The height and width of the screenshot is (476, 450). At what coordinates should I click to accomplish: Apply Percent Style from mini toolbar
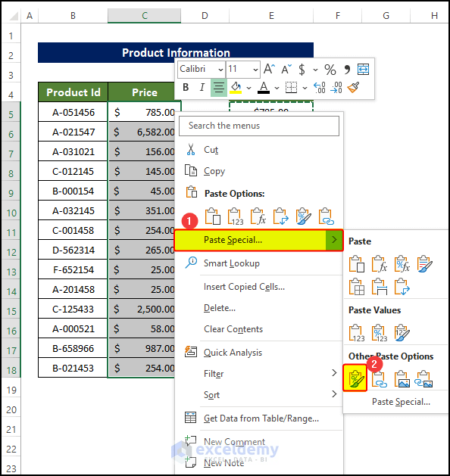[330, 69]
